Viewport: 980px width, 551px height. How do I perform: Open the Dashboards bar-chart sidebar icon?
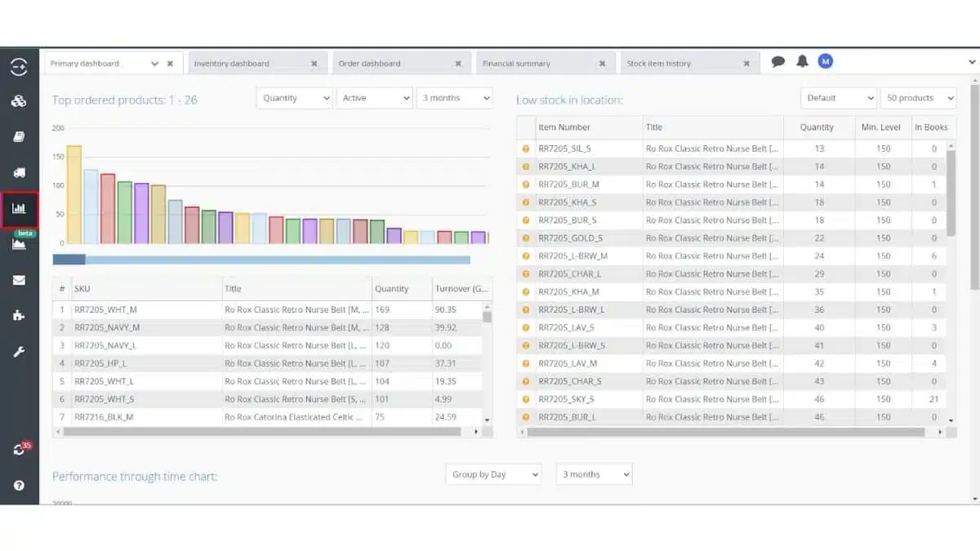pyautogui.click(x=19, y=209)
